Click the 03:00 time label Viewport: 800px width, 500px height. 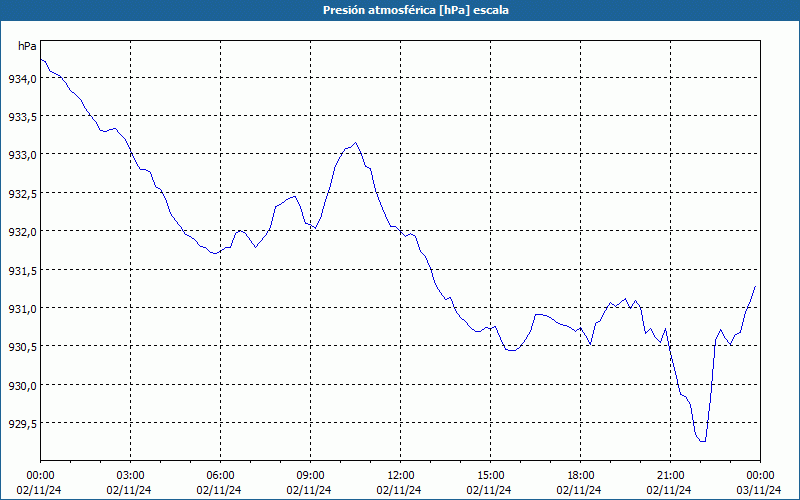click(130, 476)
